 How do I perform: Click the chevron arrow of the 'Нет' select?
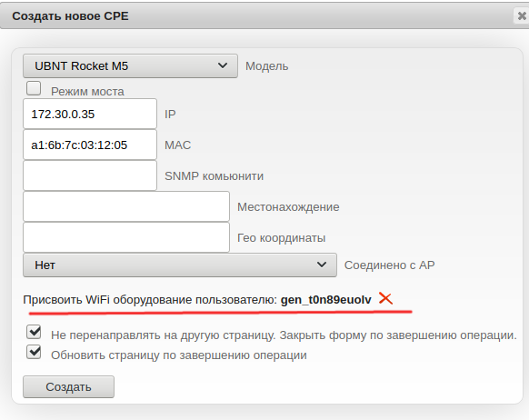point(322,265)
